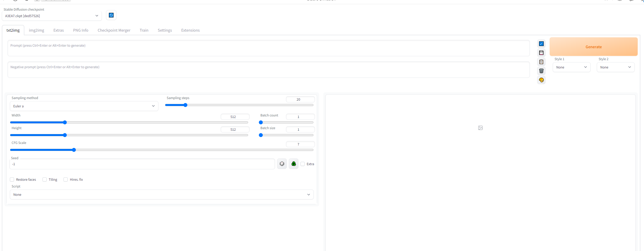Click the blue checkmark icon beside the prompt
The image size is (644, 251).
(x=541, y=44)
